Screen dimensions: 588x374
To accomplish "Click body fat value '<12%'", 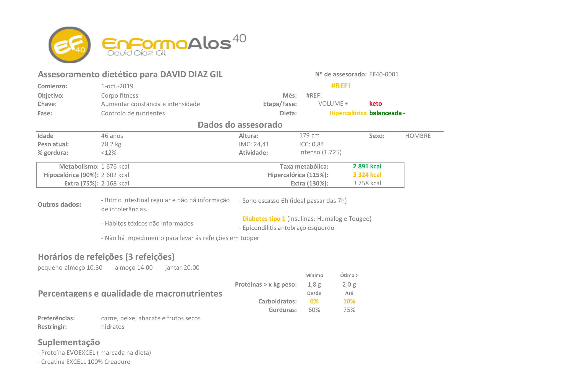I will coord(109,153).
